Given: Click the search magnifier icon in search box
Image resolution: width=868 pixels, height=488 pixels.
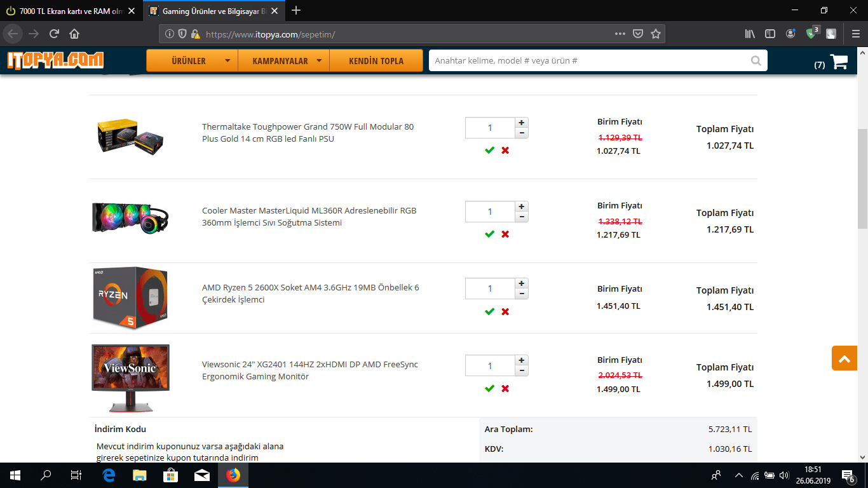Looking at the screenshot, I should (x=756, y=61).
